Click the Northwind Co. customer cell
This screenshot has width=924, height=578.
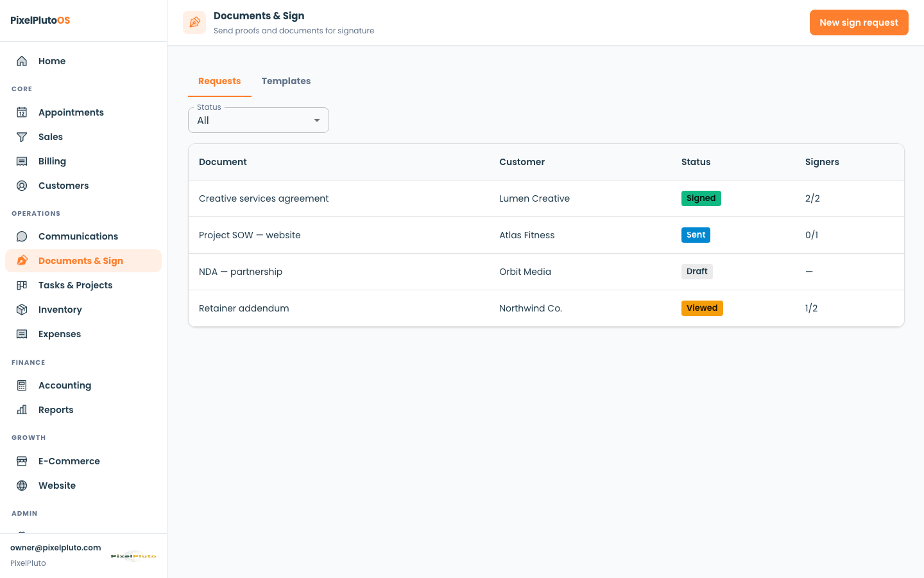(x=531, y=308)
